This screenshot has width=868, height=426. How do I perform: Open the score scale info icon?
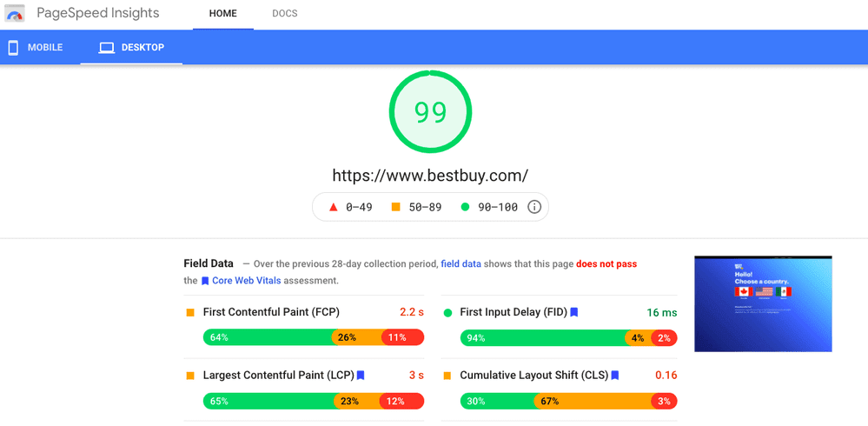tap(533, 207)
